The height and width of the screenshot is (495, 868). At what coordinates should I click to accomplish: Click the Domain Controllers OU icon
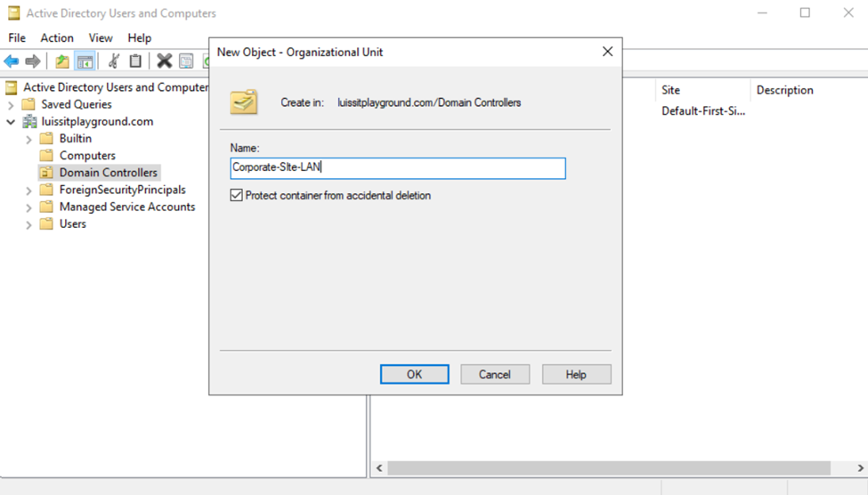click(47, 173)
